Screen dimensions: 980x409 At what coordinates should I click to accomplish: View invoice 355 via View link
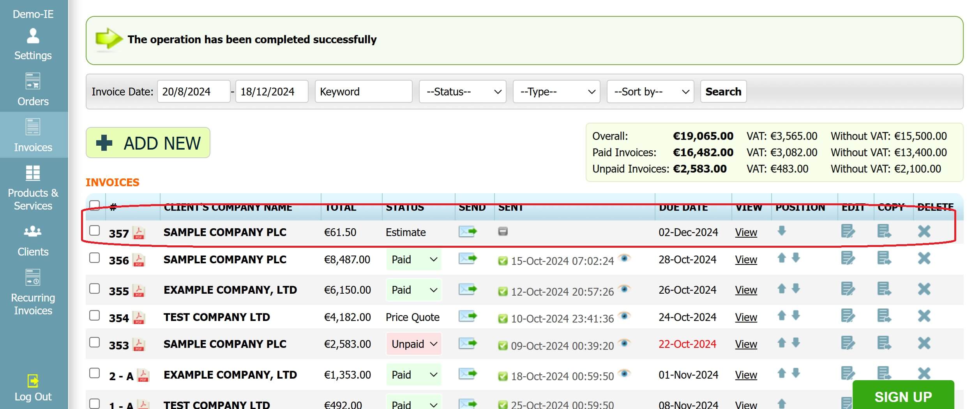746,290
